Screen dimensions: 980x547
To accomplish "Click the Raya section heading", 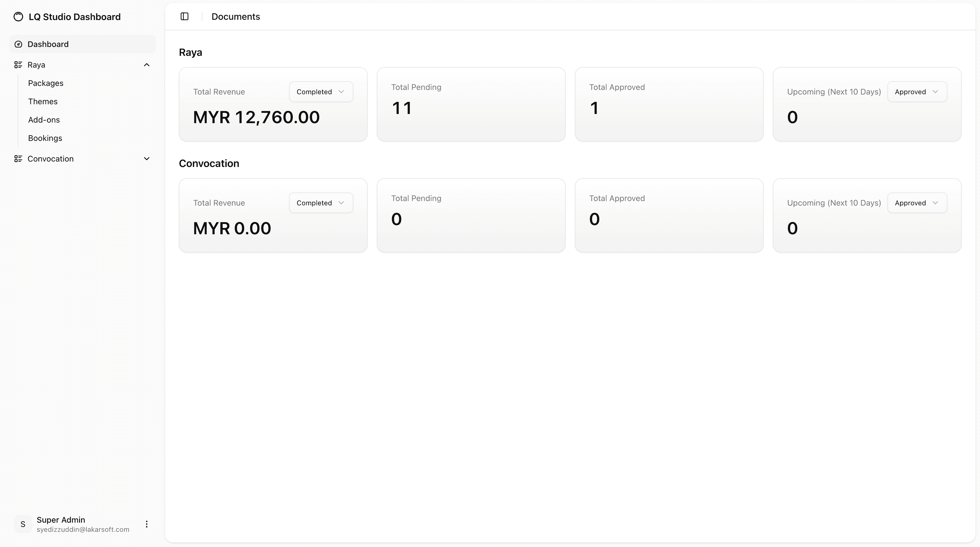I will coord(191,52).
